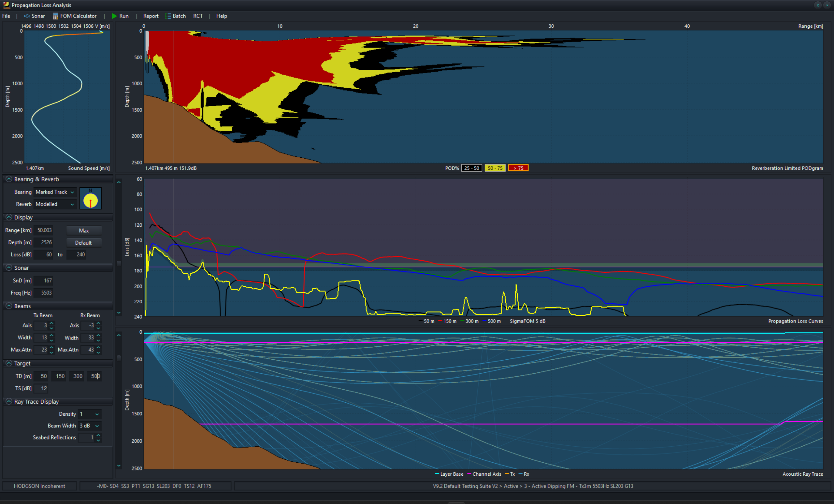Image resolution: width=834 pixels, height=504 pixels.
Task: Edit the Depth [m] display field
Action: (x=44, y=242)
